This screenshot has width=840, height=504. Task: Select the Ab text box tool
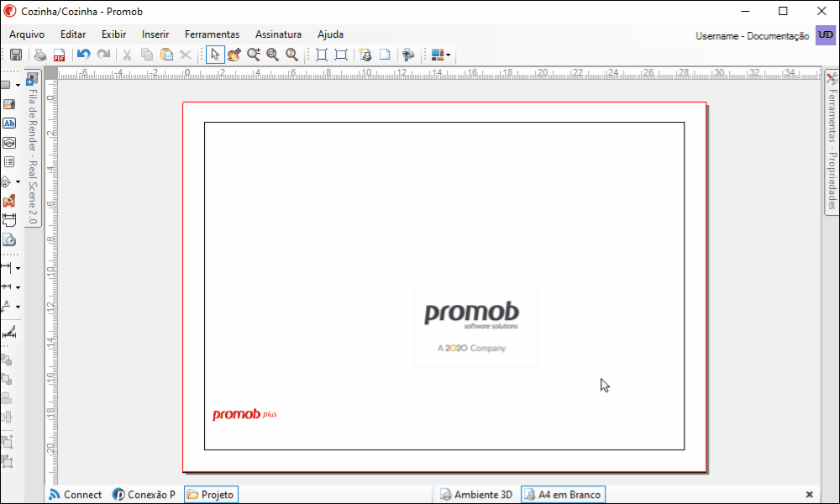point(9,123)
